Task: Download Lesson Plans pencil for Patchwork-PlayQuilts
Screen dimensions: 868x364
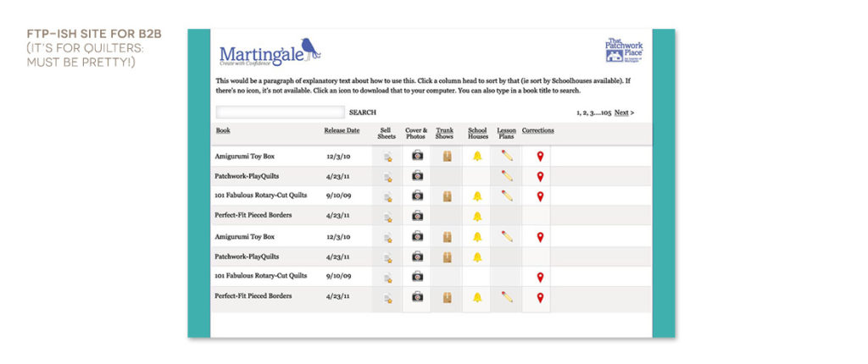Action: [507, 176]
